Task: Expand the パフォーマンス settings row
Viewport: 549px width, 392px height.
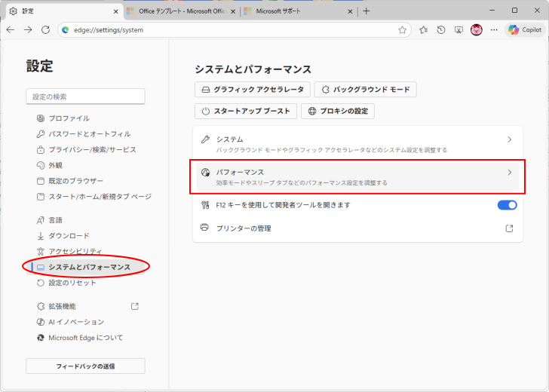Action: point(357,177)
